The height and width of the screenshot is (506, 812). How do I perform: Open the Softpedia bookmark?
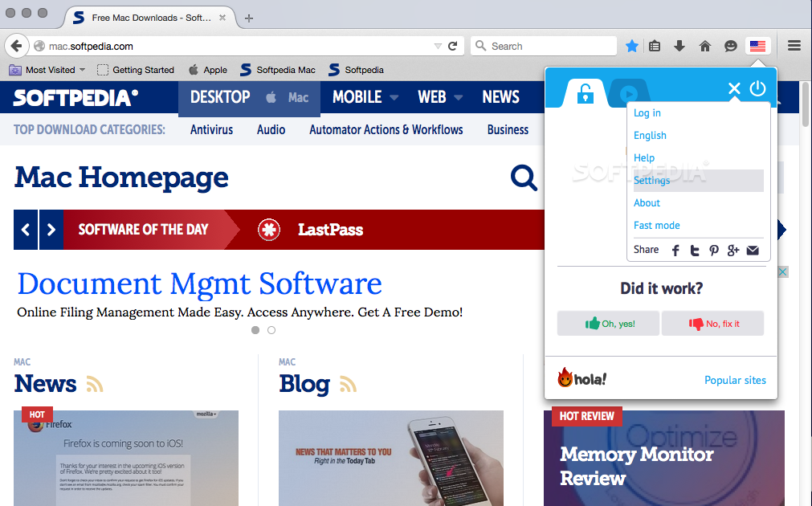point(357,70)
